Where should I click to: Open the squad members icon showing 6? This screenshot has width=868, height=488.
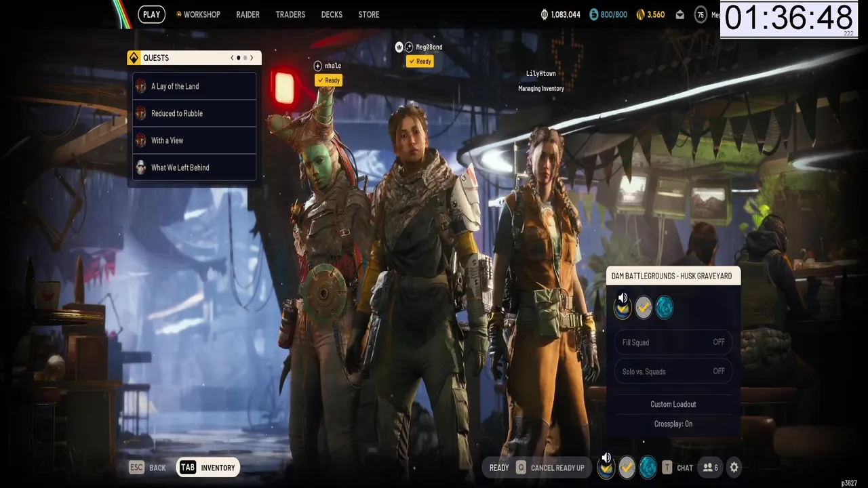710,467
